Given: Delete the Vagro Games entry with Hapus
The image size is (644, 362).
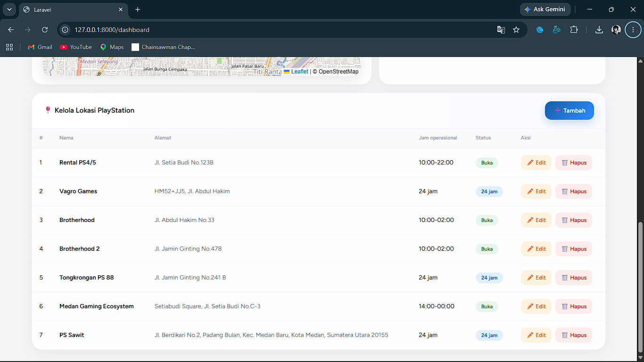Looking at the screenshot, I should 573,191.
